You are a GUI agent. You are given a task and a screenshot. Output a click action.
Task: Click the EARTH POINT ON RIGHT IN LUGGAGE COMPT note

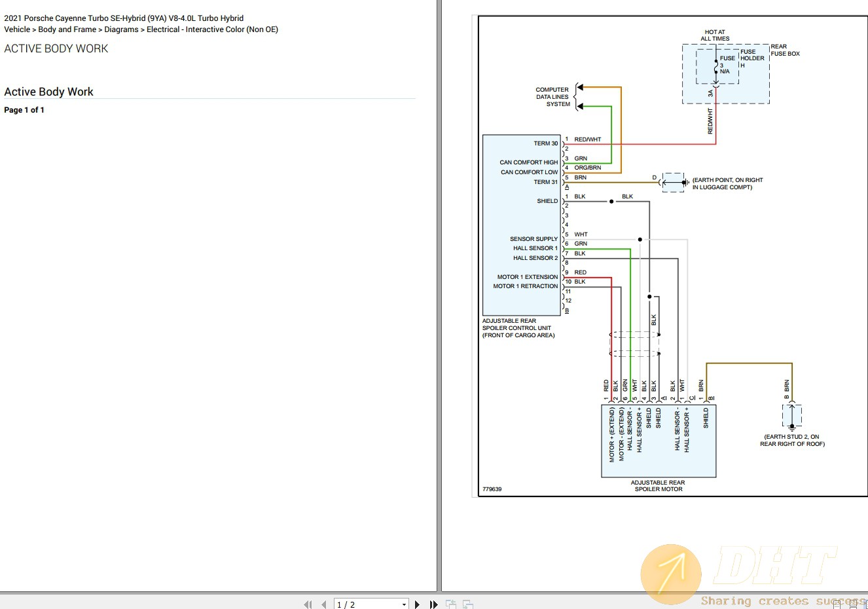coord(727,183)
